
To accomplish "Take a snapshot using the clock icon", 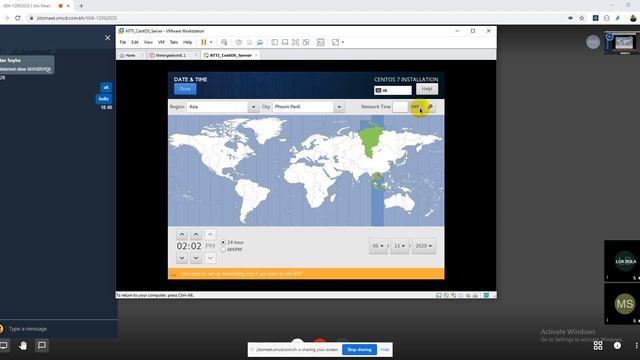I will pyautogui.click(x=239, y=42).
